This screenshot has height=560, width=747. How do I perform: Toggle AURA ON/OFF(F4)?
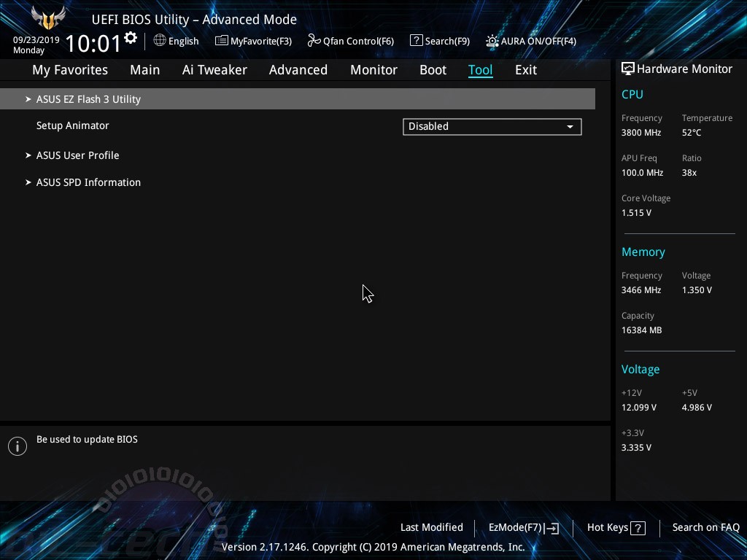point(531,41)
